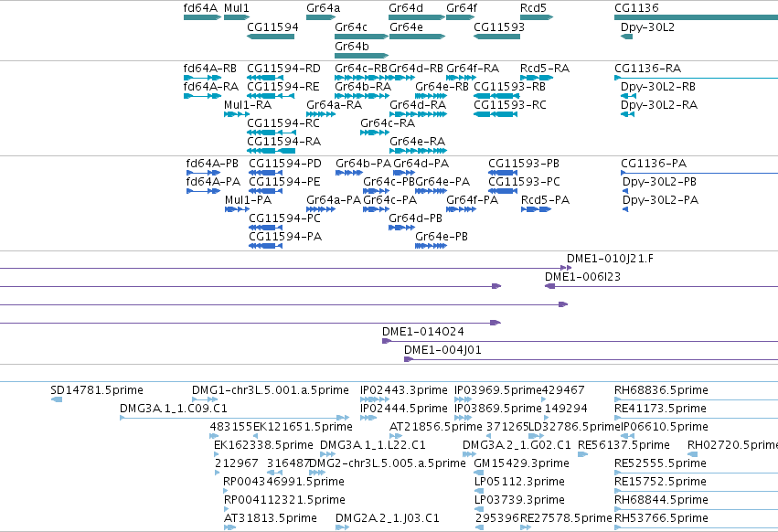Select the Rcd5 gene arrow
The width and height of the screenshot is (778, 532).
coord(537,17)
